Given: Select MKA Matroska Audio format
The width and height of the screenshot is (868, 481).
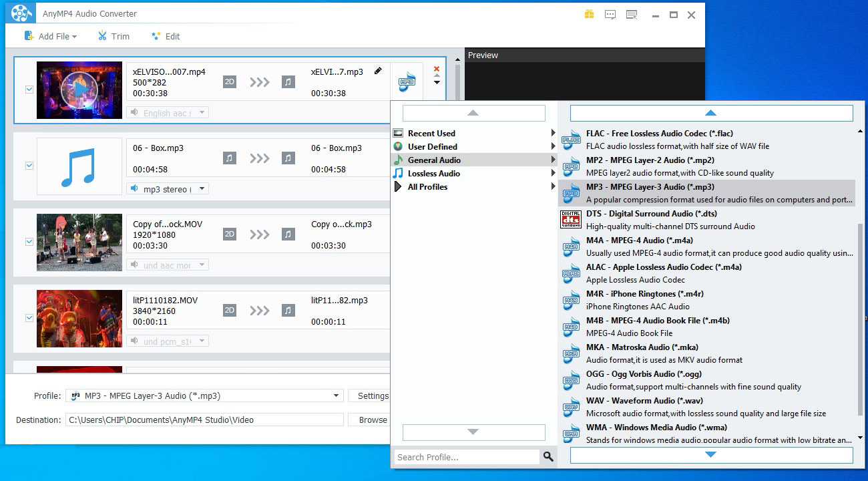Looking at the screenshot, I should click(706, 353).
